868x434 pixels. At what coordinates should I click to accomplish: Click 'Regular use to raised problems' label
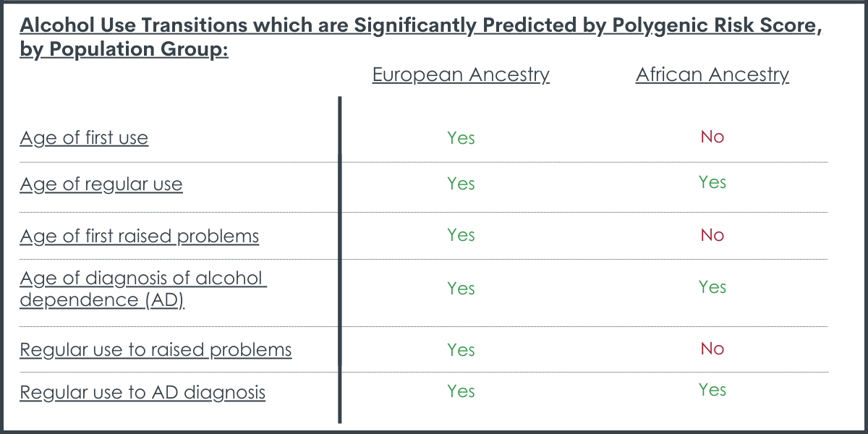pos(156,350)
